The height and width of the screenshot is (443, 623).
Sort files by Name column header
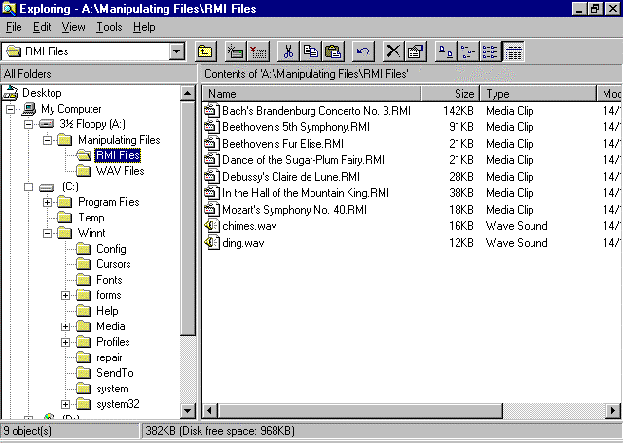pos(310,94)
